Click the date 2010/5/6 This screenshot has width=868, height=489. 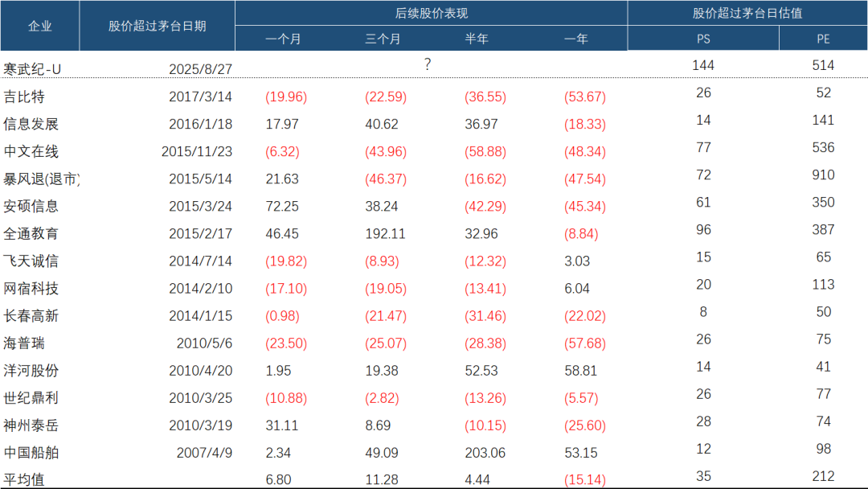tap(204, 343)
